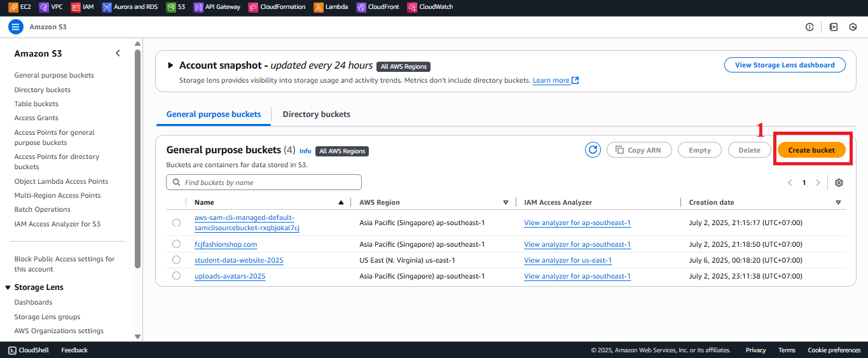This screenshot has width=868, height=358.
Task: Open the Learn more link
Action: tap(551, 80)
